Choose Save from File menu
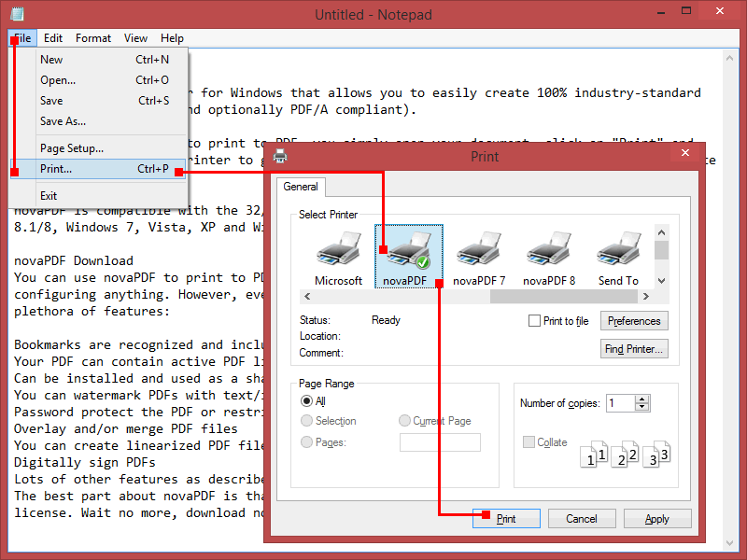Image resolution: width=747 pixels, height=560 pixels. click(98, 101)
